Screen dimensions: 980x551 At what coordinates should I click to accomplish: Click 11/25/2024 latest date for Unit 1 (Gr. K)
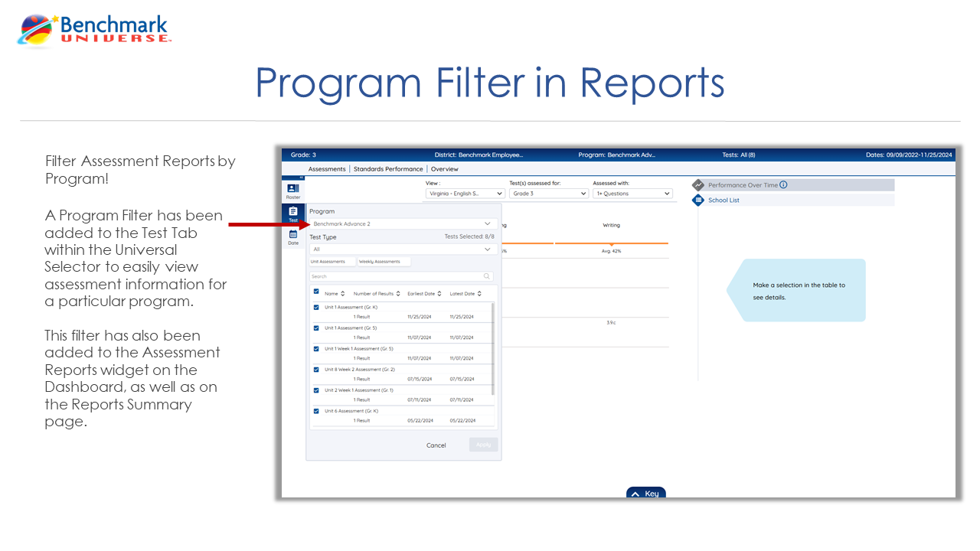tap(462, 316)
